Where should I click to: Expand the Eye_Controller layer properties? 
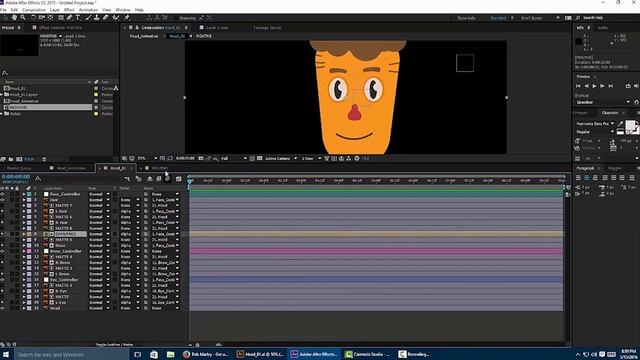point(24,280)
